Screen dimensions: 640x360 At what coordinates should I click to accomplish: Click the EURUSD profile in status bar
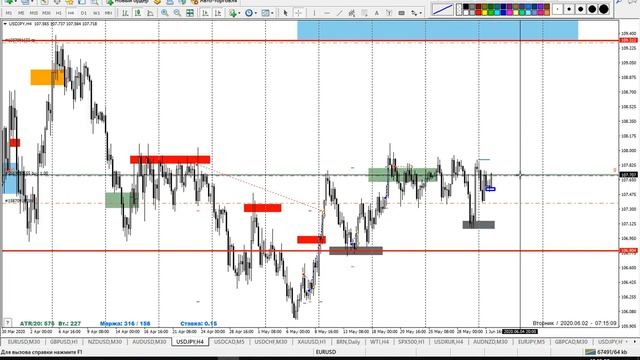[x=326, y=352]
